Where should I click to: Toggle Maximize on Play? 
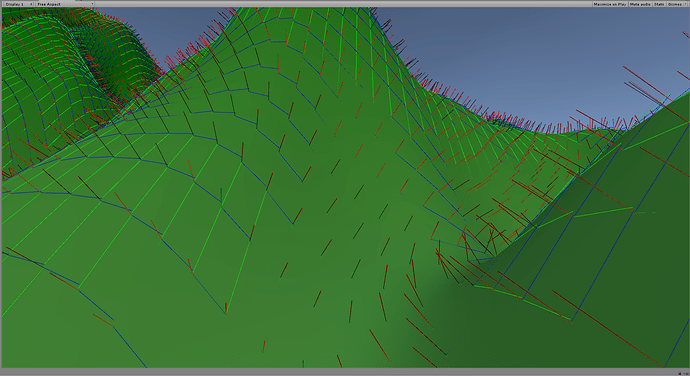tap(609, 4)
